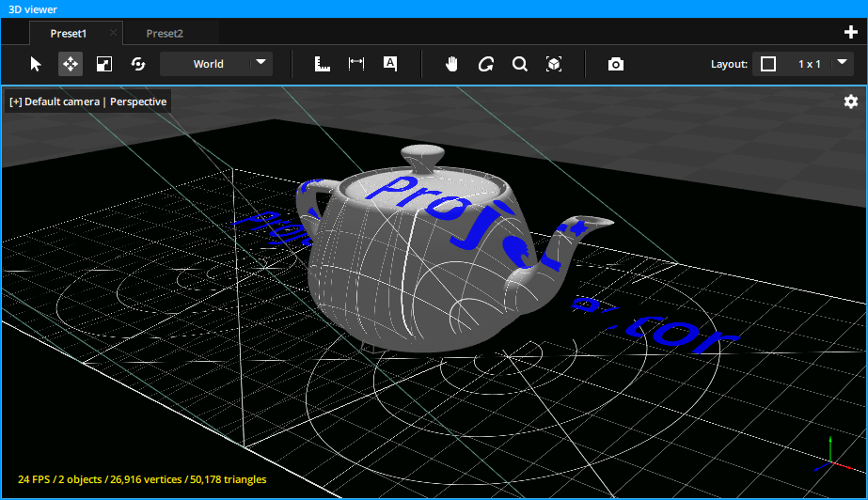
Task: Activate the move/translate tool
Action: [71, 64]
